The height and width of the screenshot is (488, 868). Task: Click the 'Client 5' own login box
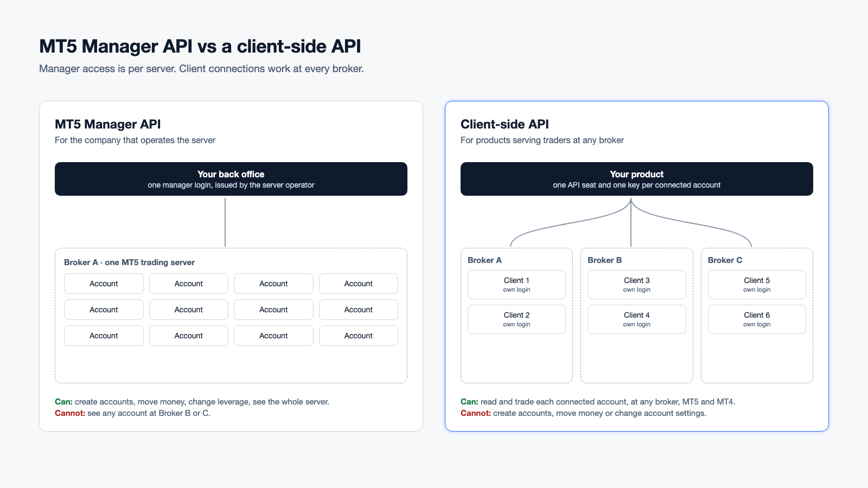click(757, 285)
